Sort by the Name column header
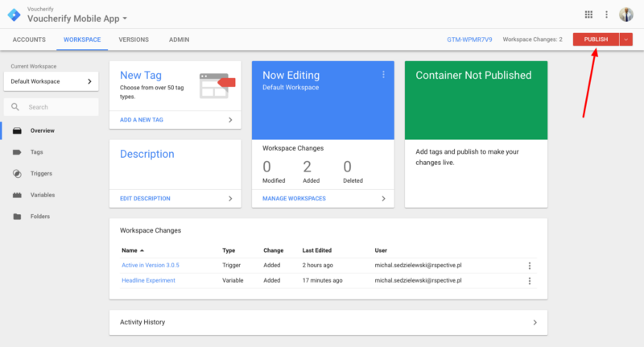 click(x=132, y=250)
